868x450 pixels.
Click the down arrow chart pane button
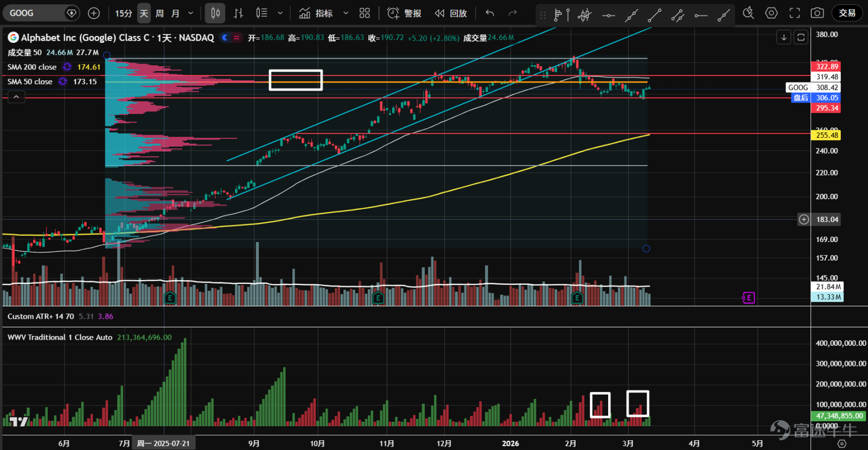[783, 37]
